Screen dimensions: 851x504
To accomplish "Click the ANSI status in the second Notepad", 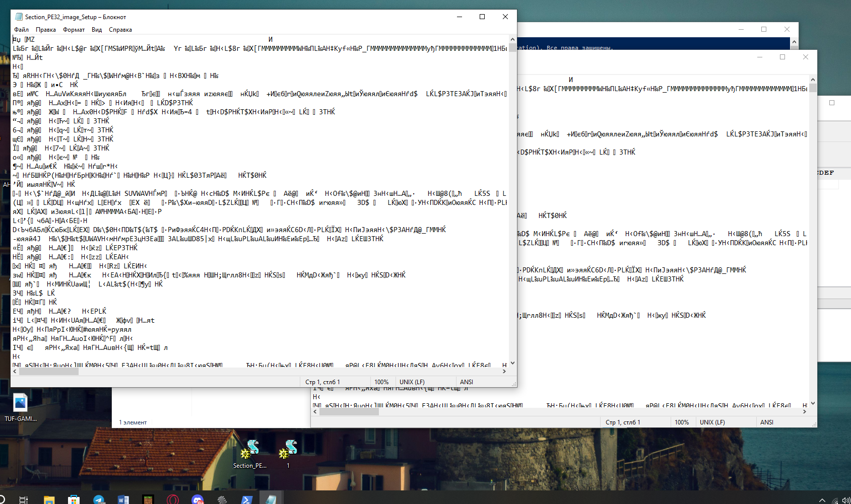I will click(767, 422).
